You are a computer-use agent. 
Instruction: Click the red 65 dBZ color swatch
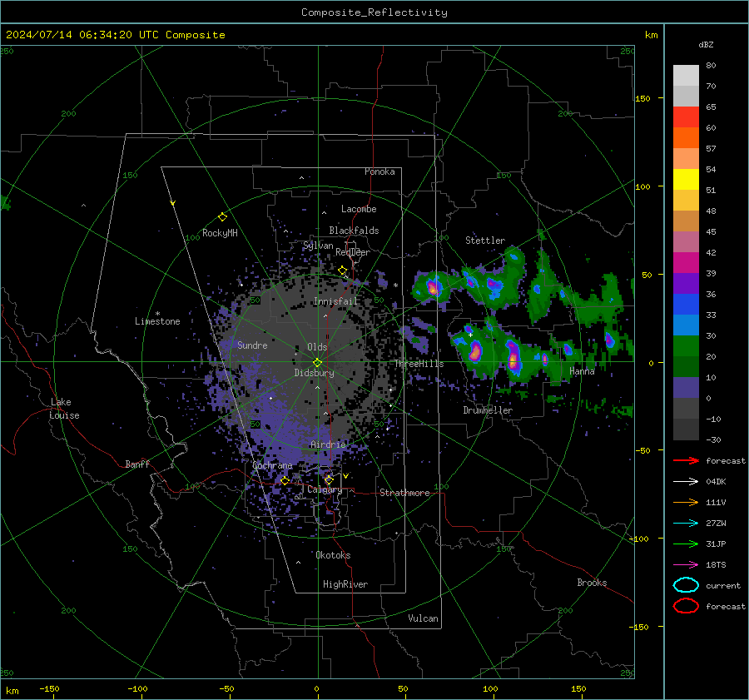686,117
